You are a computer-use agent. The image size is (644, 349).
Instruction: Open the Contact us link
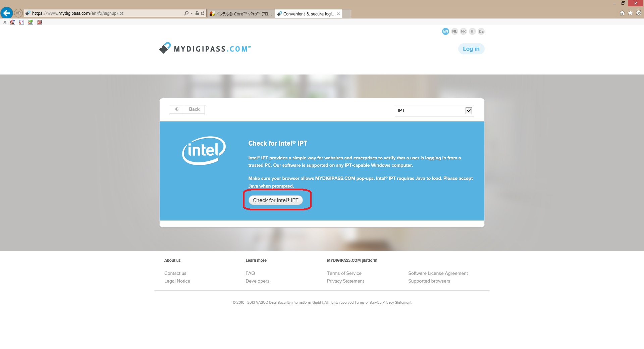click(x=175, y=273)
